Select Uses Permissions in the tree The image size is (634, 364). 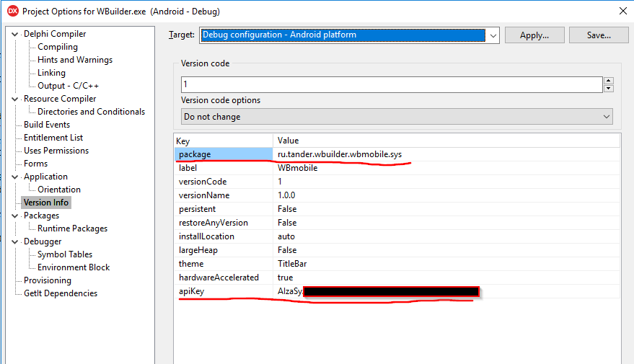coord(56,151)
